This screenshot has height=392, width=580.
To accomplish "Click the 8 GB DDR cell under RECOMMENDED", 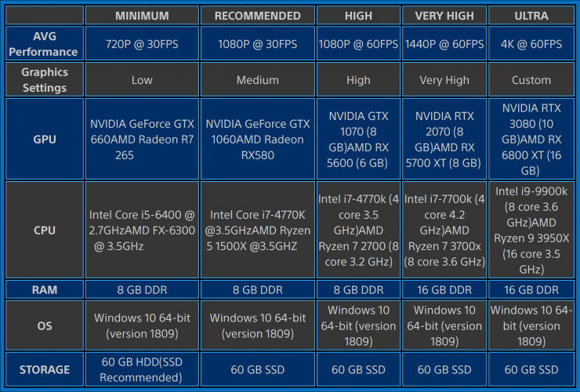I will (257, 289).
